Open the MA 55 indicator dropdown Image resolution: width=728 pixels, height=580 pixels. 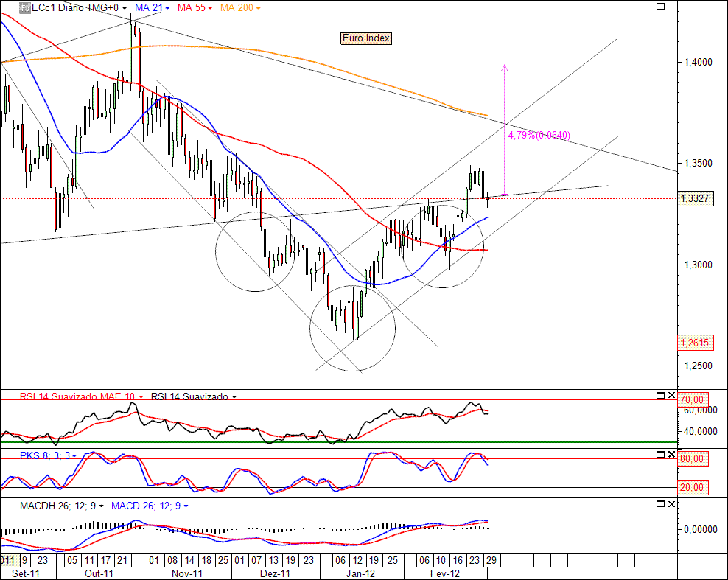pos(210,8)
